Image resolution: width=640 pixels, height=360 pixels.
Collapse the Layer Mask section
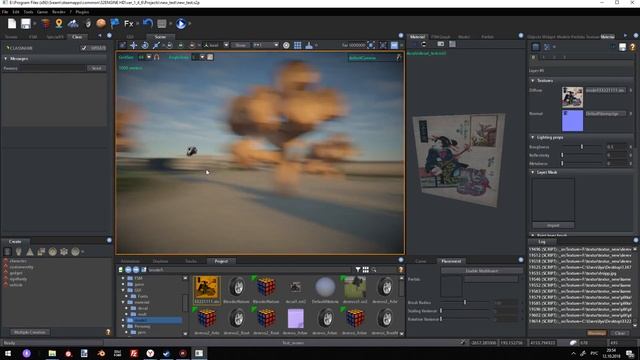tap(533, 172)
